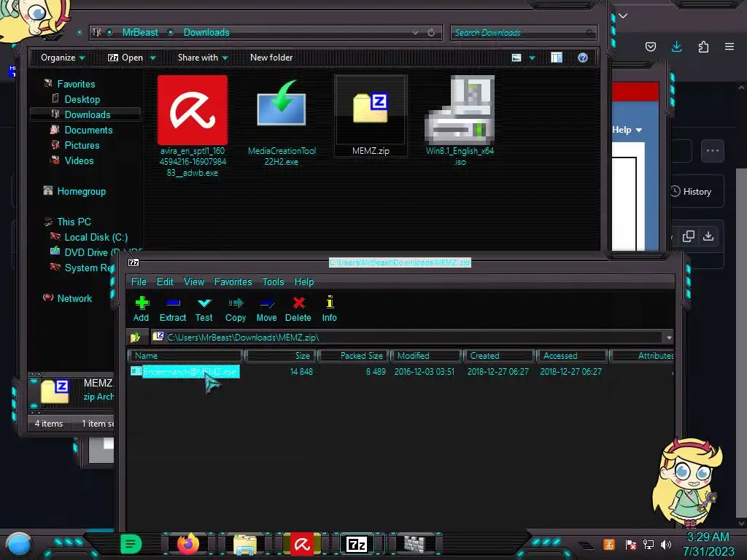Click the Add button in 7-Zip toolbar

(141, 309)
